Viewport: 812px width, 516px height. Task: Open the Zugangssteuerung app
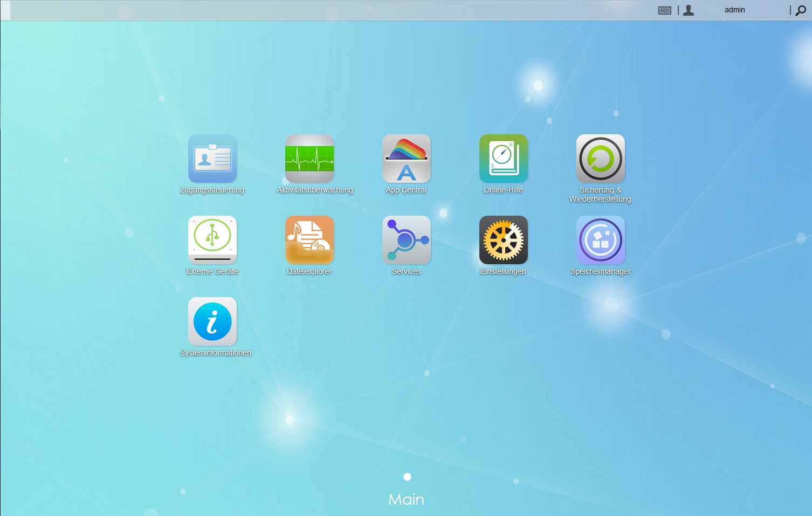click(x=212, y=159)
